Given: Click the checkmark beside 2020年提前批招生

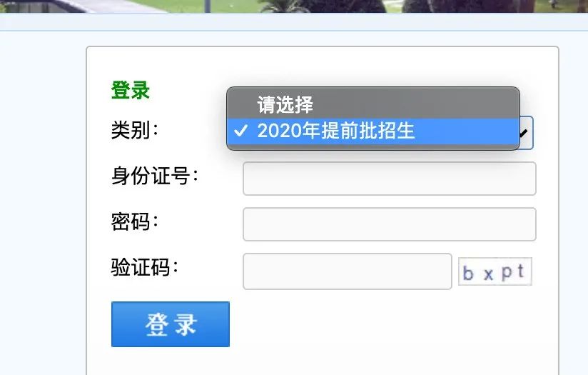Looking at the screenshot, I should click(x=240, y=131).
